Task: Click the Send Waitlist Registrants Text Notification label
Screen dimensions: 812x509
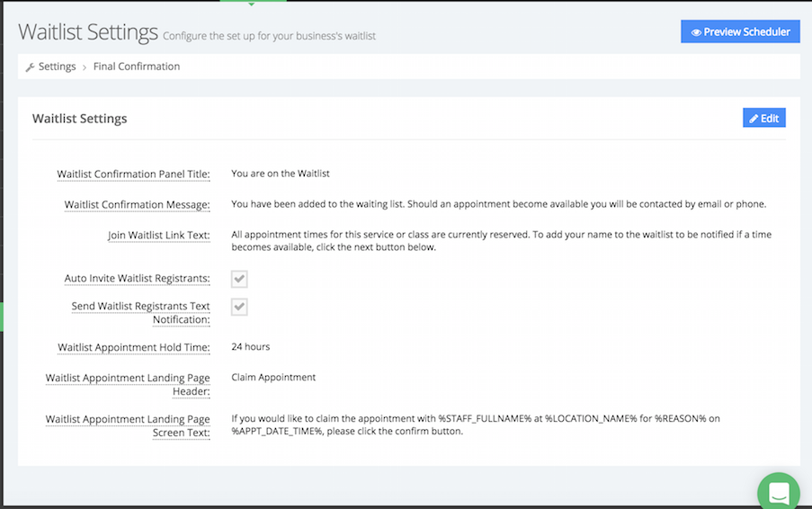Action: coord(140,312)
